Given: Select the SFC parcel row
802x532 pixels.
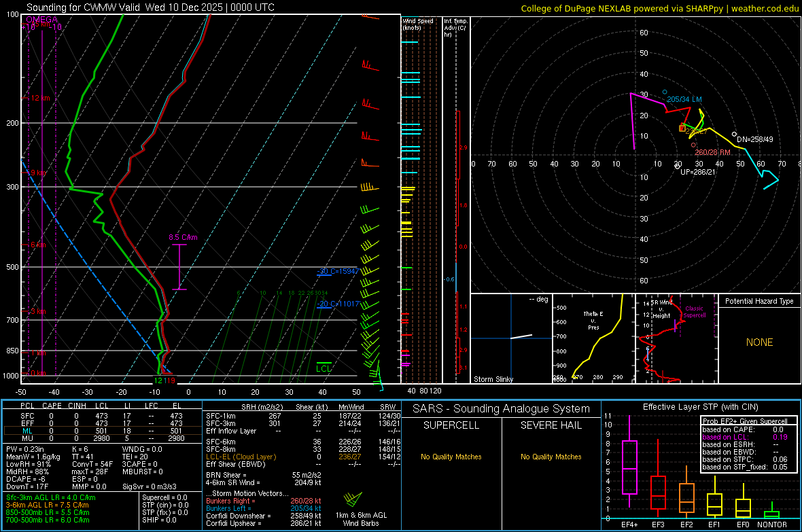Looking at the screenshot, I should coord(102,416).
